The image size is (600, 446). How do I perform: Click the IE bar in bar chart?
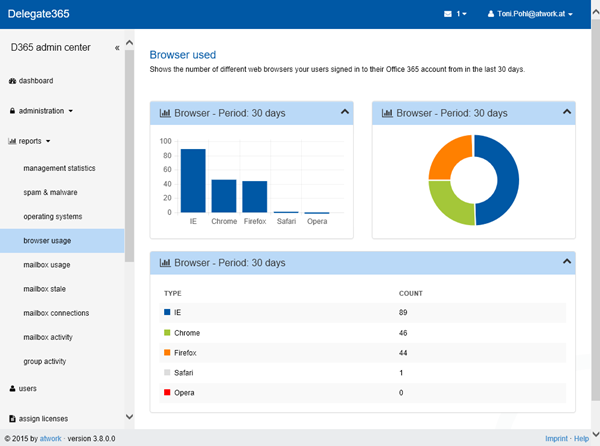(x=193, y=181)
